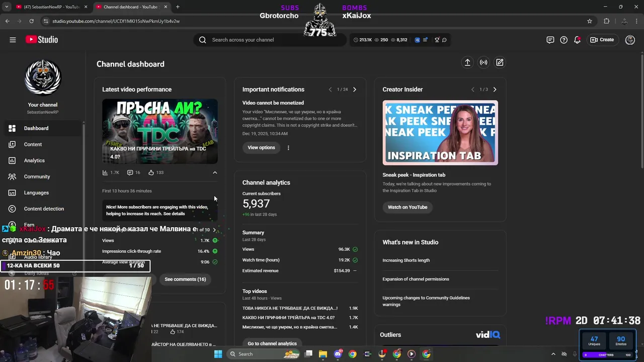Click the comments icon showing 16
Viewport: 644px width, 362px height.
[x=130, y=172]
